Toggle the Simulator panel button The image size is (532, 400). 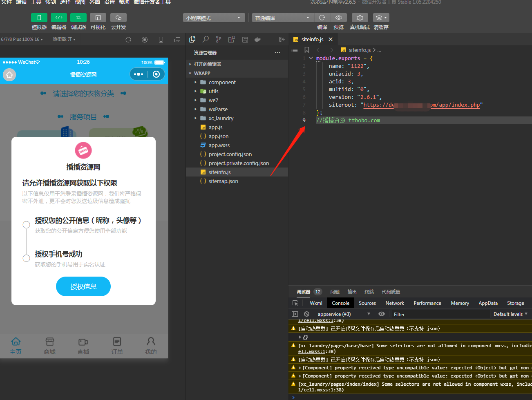click(39, 18)
